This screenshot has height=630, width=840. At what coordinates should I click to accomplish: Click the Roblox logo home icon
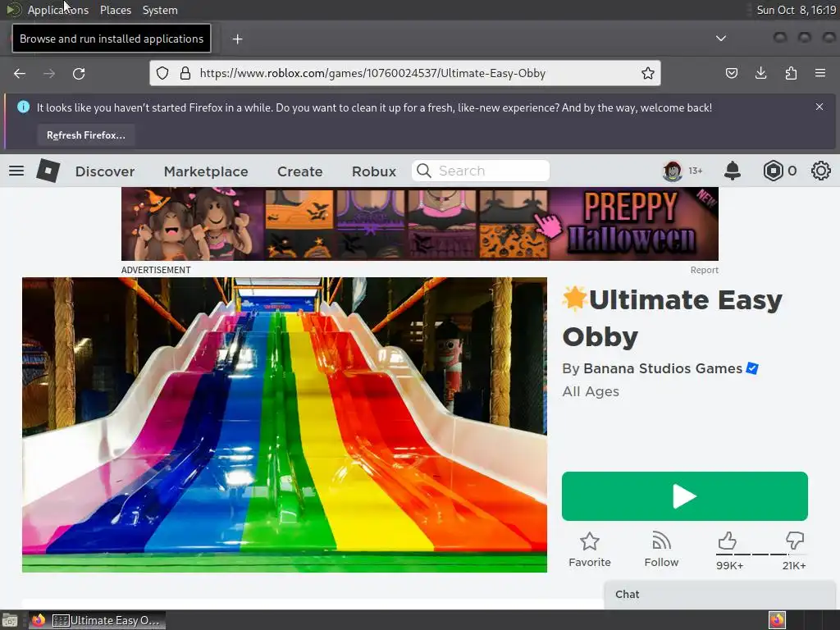point(48,171)
